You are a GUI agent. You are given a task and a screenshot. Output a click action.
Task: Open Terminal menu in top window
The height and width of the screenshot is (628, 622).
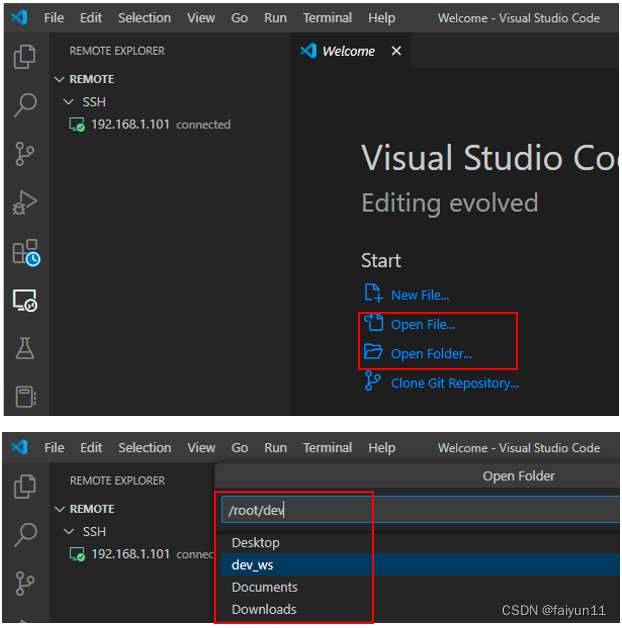327,18
